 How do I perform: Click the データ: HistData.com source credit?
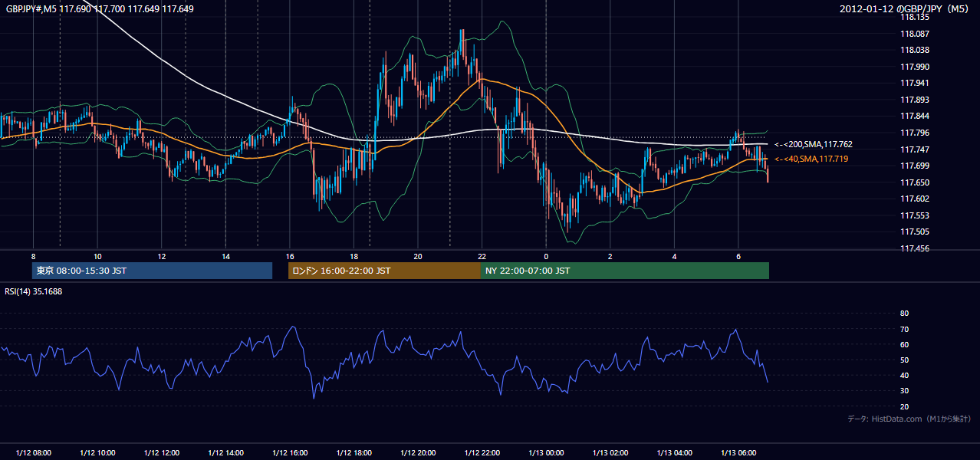click(x=909, y=419)
